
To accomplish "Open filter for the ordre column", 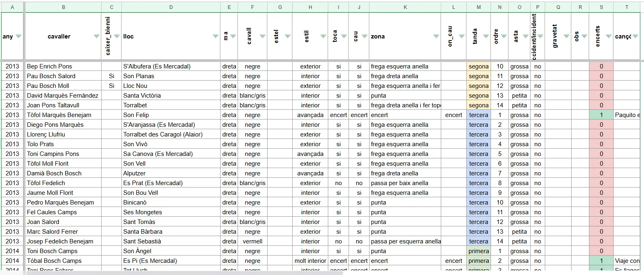I will [504, 36].
